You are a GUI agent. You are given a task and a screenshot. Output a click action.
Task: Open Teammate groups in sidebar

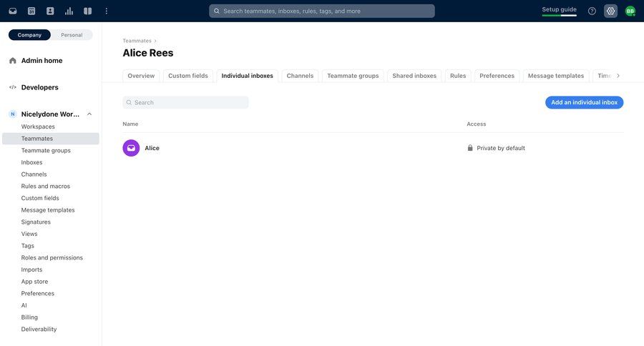[46, 150]
